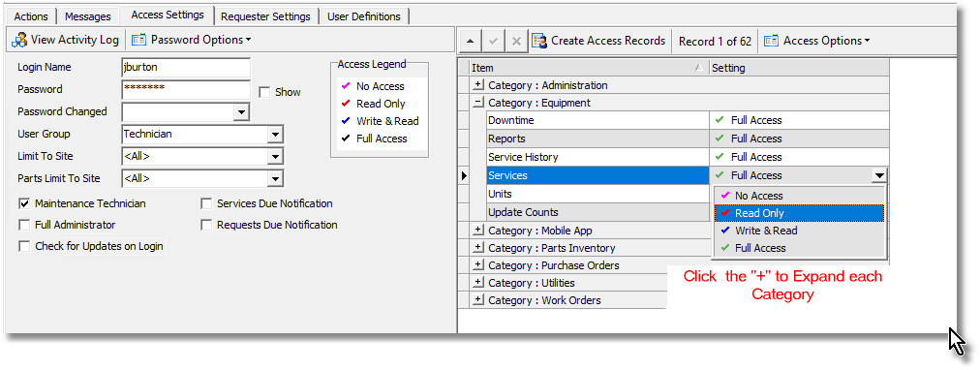
Task: Open the User Group dropdown
Action: [274, 135]
